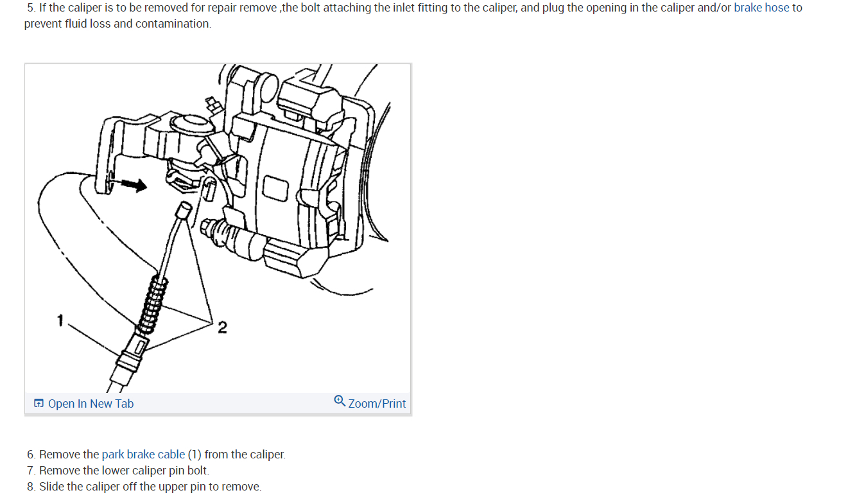The width and height of the screenshot is (857, 504).
Task: Select step 5 text about removing the caliper
Action: coord(413,15)
